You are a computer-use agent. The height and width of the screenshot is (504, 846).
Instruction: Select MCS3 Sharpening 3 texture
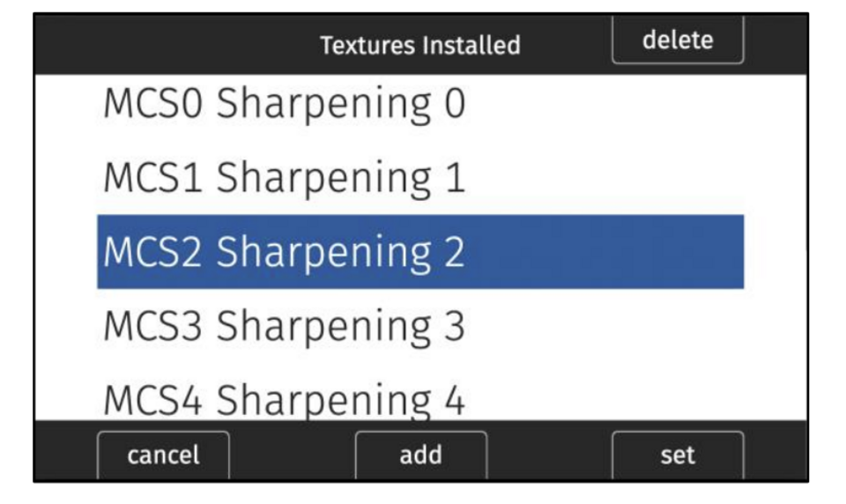284,326
